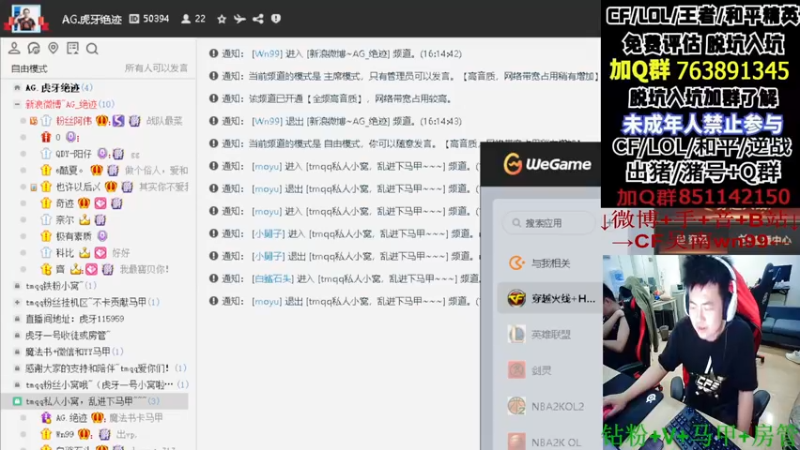
Task: Select 穿越火线 in WeGame sidebar
Action: click(x=549, y=298)
